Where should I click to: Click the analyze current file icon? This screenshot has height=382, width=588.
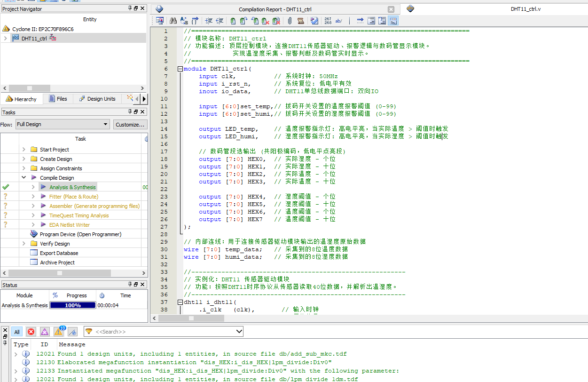coord(314,21)
